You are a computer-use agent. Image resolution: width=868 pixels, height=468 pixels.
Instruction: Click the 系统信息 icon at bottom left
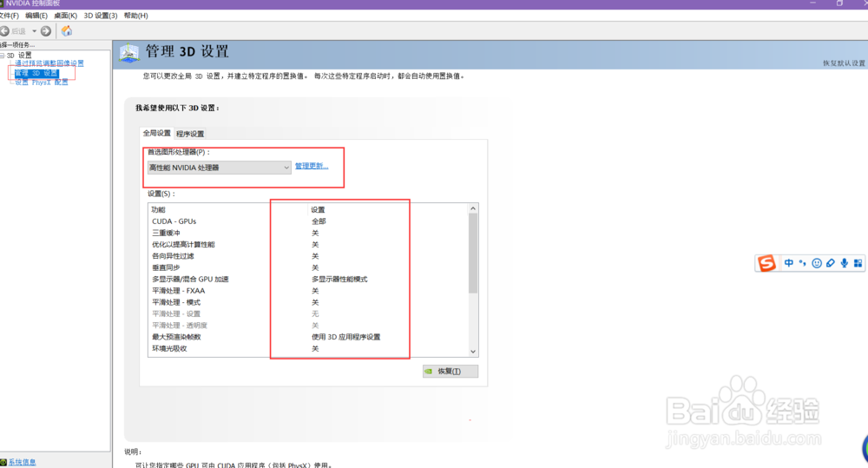[x=3, y=462]
